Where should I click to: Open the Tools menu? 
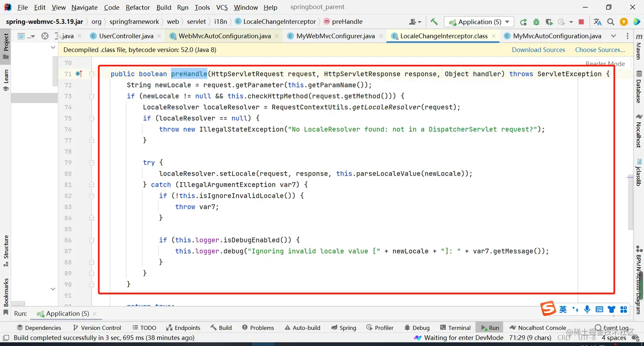[202, 7]
